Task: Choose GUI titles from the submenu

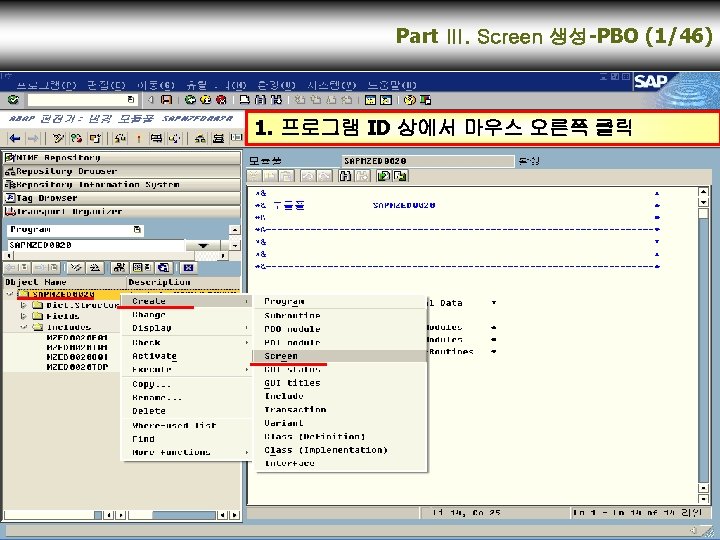Action: click(340, 382)
